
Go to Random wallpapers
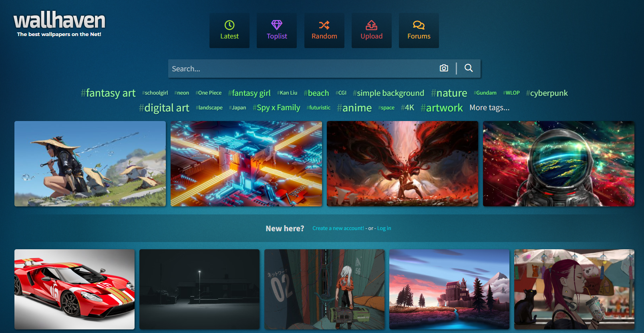coord(324,30)
